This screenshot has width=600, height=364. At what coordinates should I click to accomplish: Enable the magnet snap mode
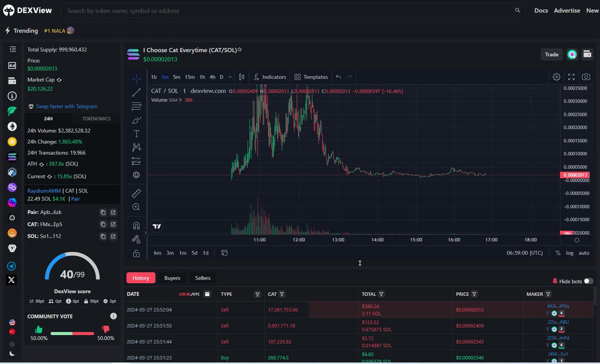point(136,225)
